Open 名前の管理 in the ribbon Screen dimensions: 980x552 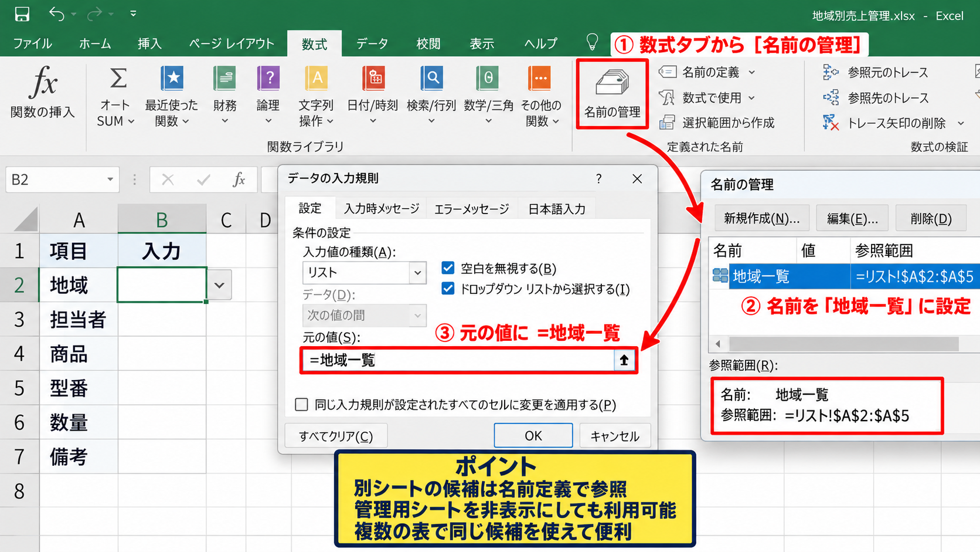coord(612,94)
